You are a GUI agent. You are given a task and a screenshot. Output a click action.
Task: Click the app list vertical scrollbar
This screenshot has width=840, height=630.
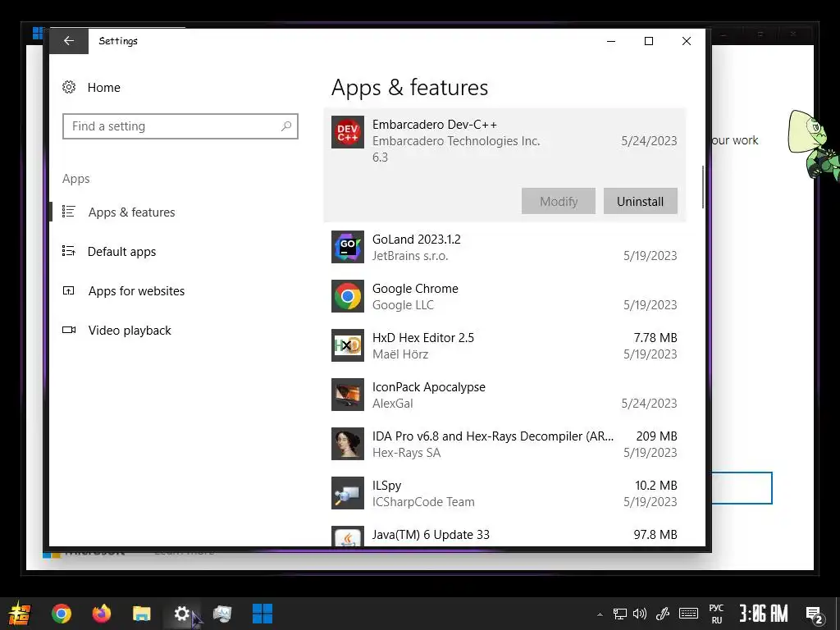coord(702,188)
